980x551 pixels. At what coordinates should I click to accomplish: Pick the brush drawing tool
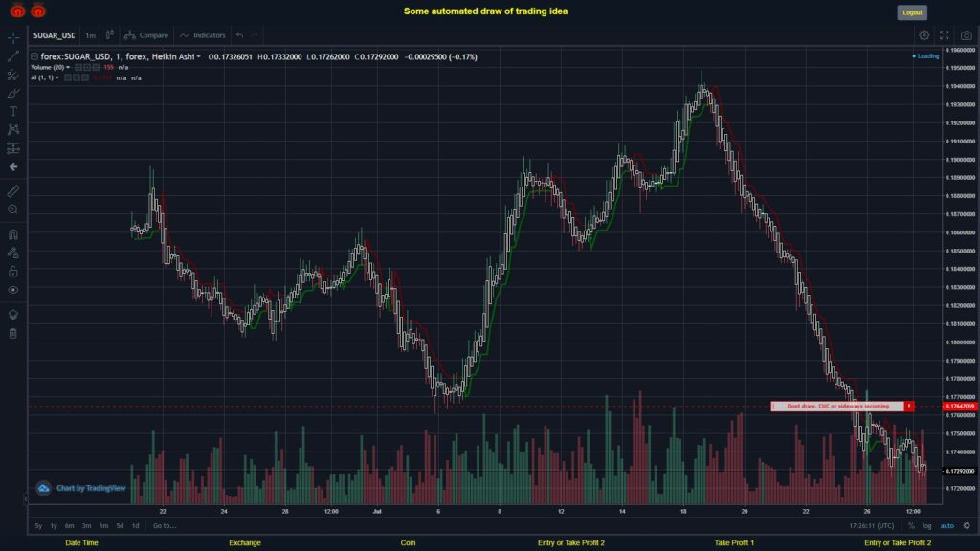[x=13, y=93]
